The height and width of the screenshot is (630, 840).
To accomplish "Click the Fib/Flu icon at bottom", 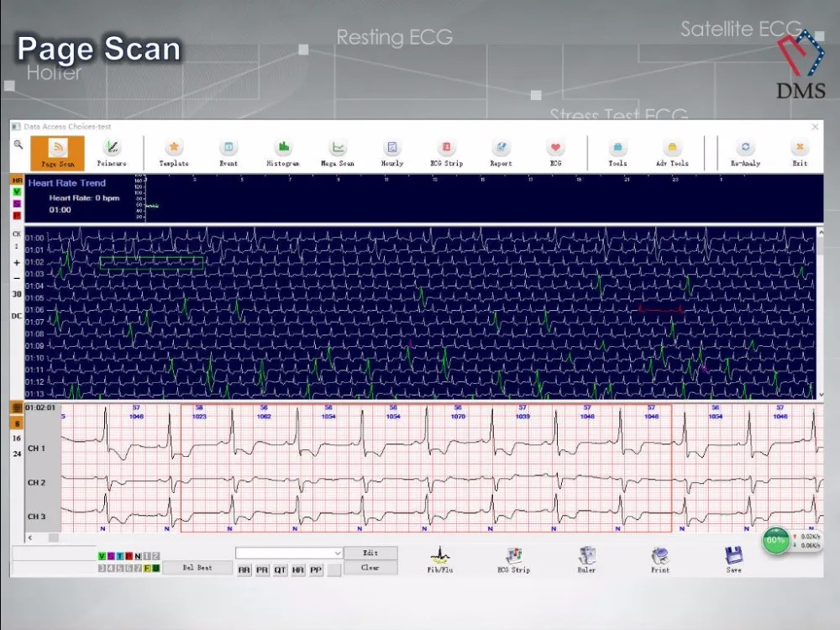I will click(x=439, y=559).
